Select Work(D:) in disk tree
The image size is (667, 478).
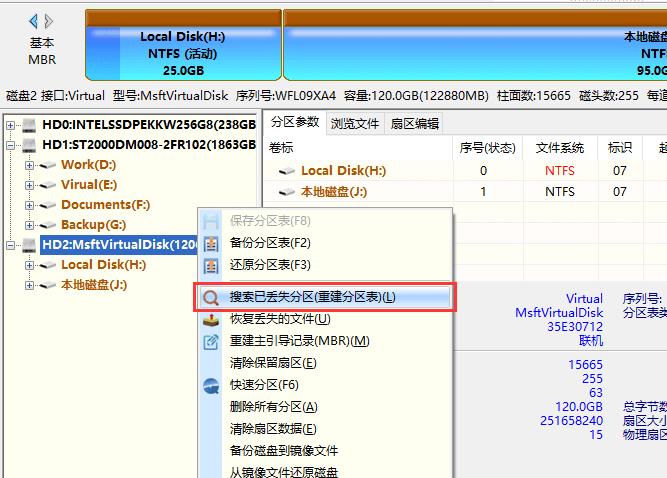pyautogui.click(x=88, y=165)
